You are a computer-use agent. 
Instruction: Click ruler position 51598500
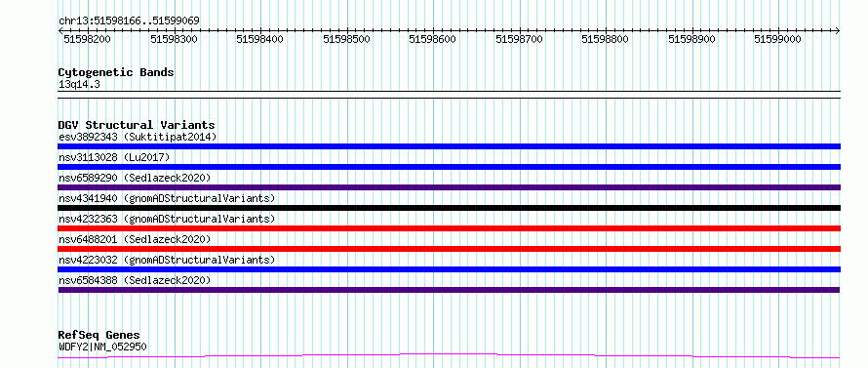tap(346, 39)
